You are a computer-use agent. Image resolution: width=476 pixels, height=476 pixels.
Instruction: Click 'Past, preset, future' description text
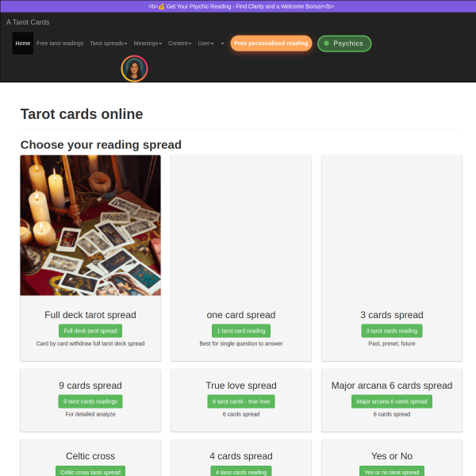[392, 344]
